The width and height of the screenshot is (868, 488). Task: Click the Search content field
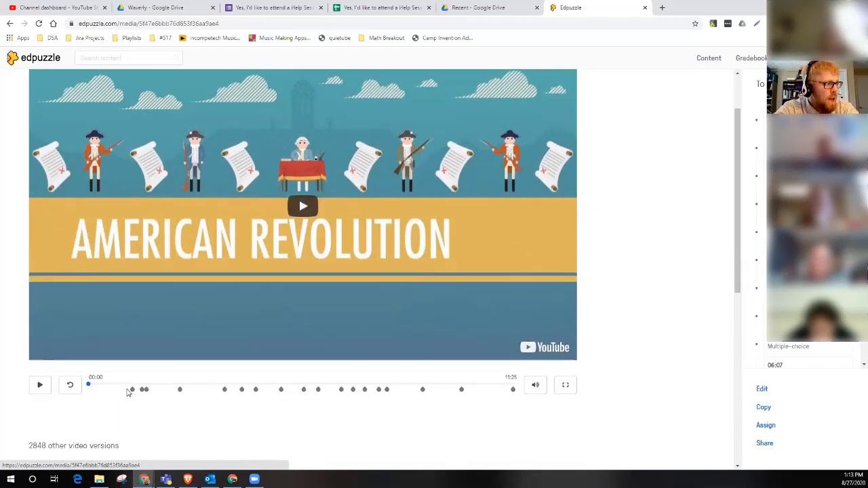point(129,58)
